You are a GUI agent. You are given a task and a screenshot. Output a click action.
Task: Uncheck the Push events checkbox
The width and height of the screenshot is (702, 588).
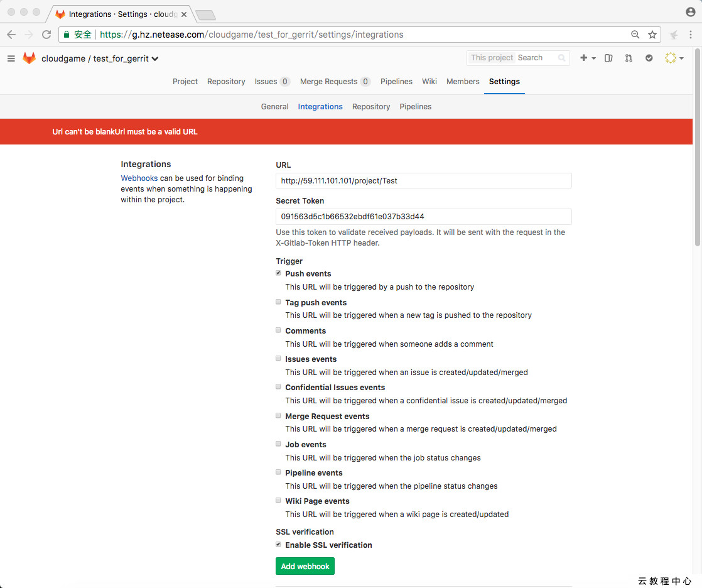point(279,273)
